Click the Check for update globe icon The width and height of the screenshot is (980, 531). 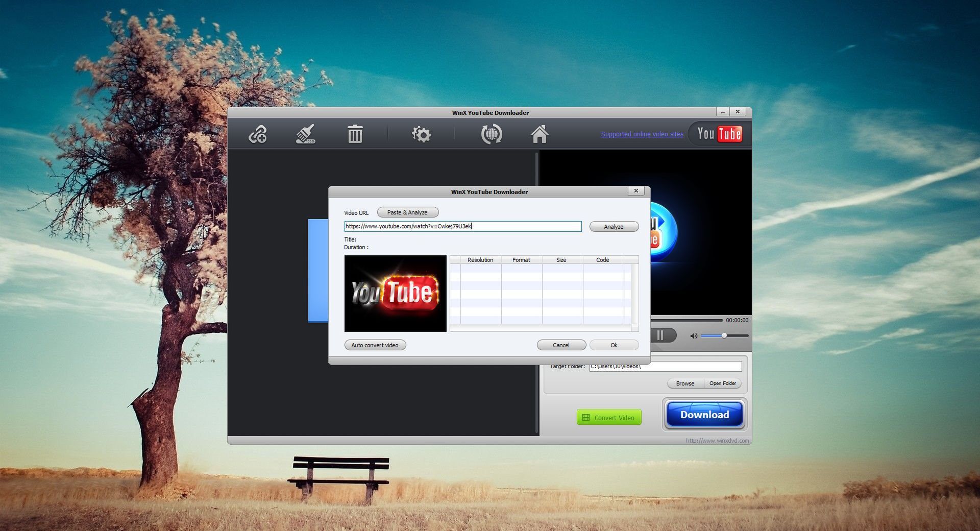491,134
